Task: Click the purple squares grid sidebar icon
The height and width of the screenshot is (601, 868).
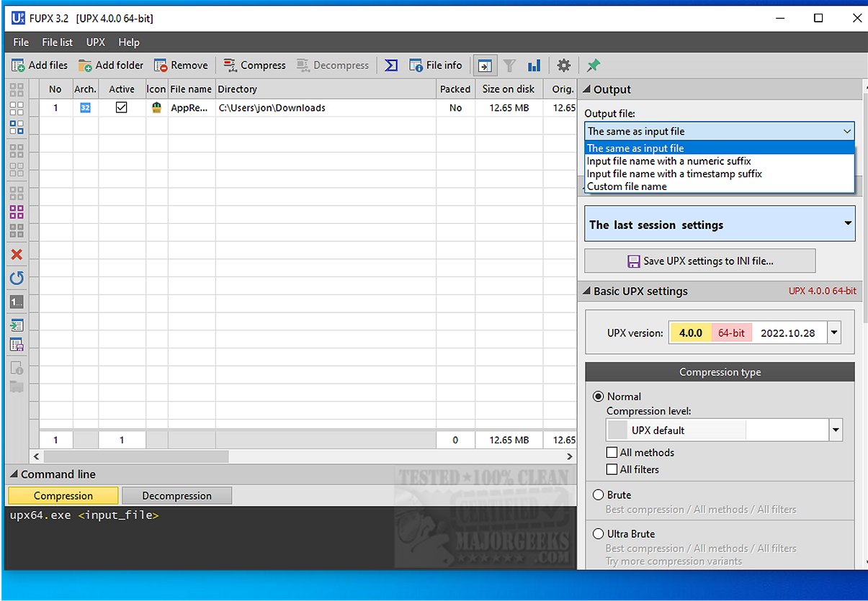Action: tap(17, 212)
